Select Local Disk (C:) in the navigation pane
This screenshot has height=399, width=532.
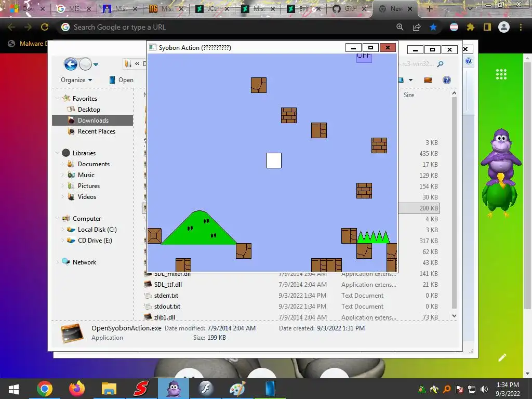tap(97, 230)
